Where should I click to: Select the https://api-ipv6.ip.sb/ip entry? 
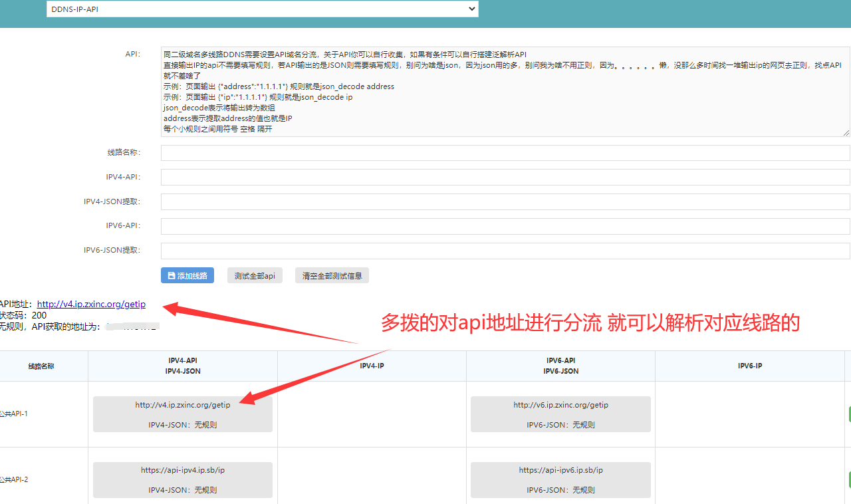[560, 479]
